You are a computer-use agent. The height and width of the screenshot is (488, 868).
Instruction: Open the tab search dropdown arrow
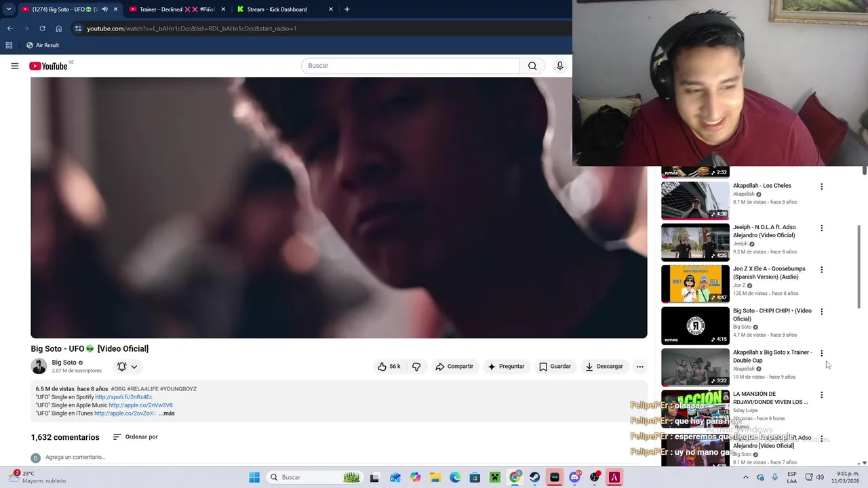(9, 9)
